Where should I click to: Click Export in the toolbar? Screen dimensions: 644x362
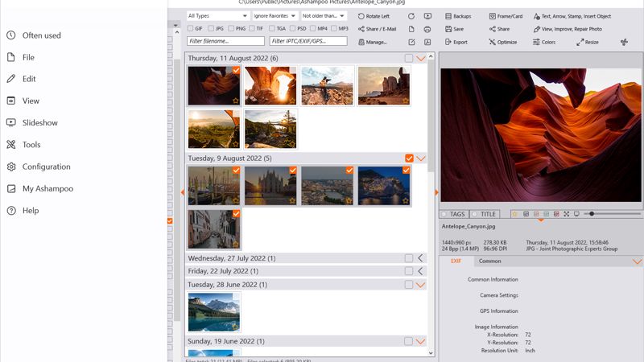[x=456, y=42]
